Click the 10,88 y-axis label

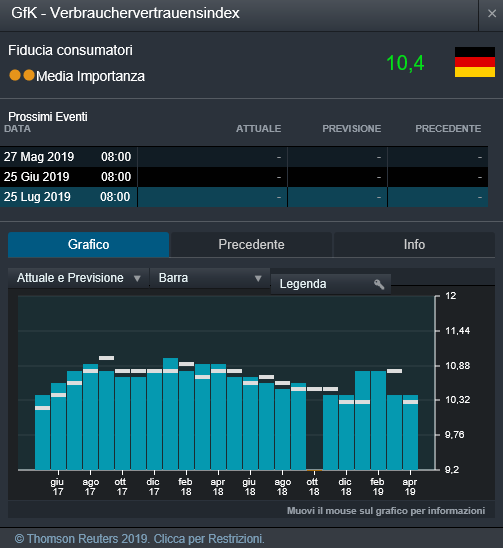[457, 366]
